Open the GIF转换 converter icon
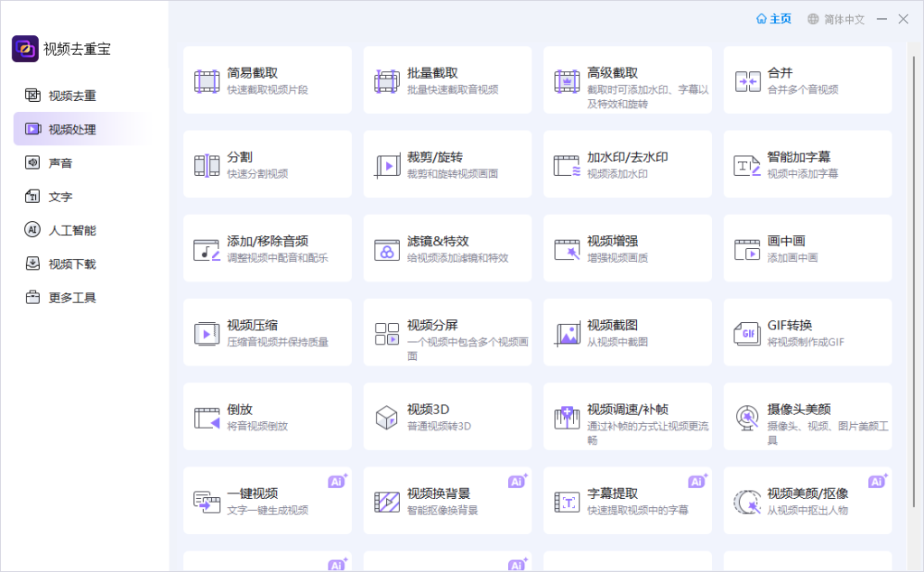924x572 pixels. (x=748, y=331)
